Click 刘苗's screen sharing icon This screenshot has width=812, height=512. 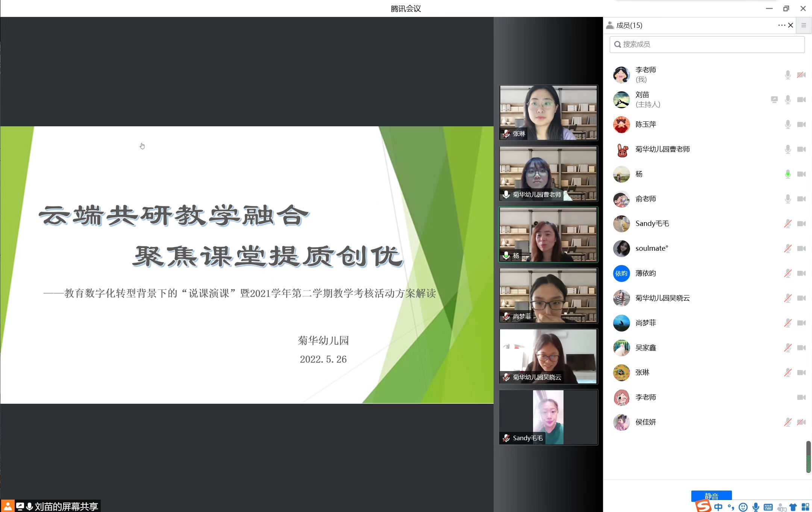[774, 100]
